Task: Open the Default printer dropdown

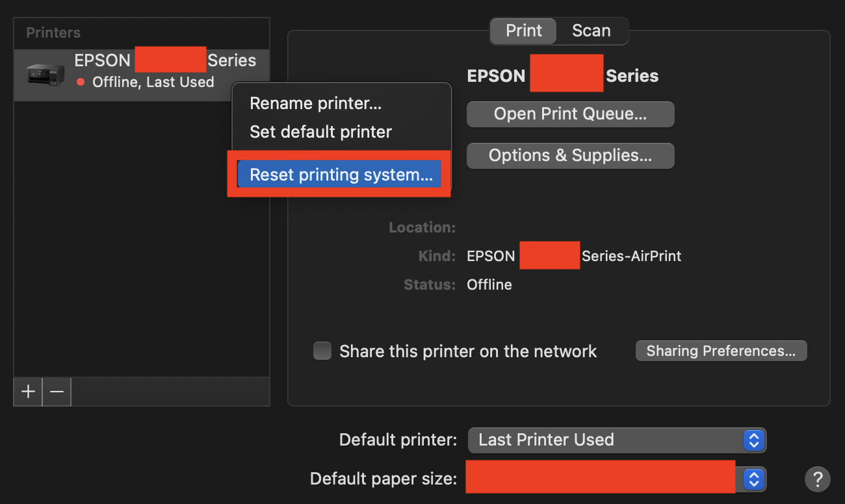Action: coord(617,440)
